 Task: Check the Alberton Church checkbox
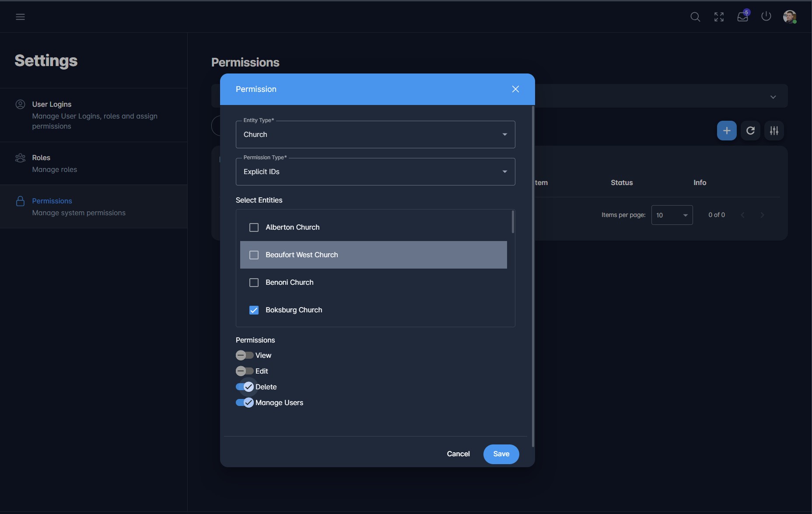[x=254, y=227]
